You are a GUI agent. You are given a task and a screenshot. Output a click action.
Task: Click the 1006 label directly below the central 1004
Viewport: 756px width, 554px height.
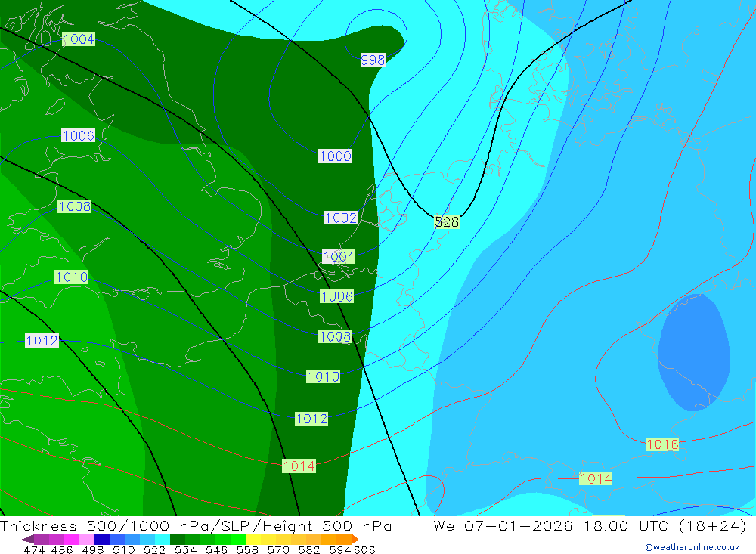(x=336, y=296)
